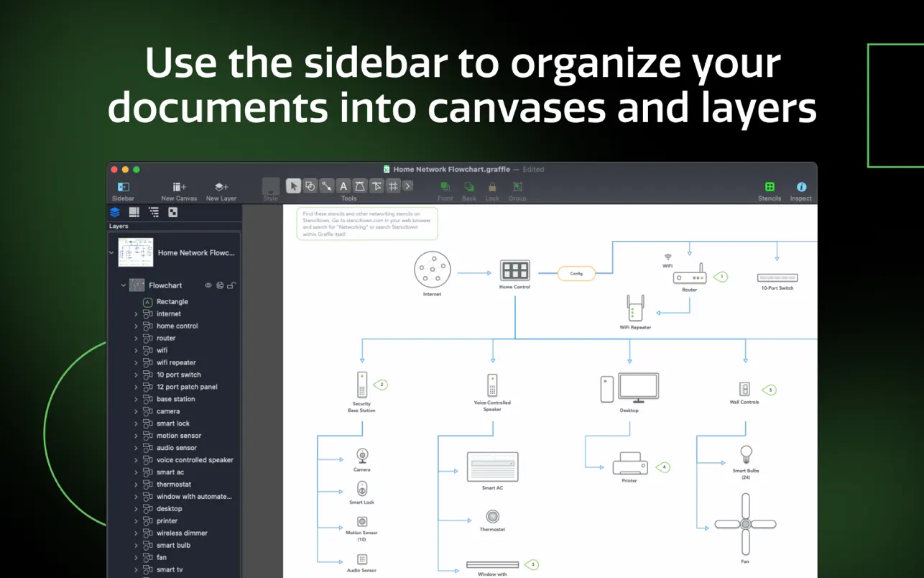Toggle the Flowchart layer lock icon
Image resolution: width=924 pixels, height=578 pixels.
click(x=231, y=285)
